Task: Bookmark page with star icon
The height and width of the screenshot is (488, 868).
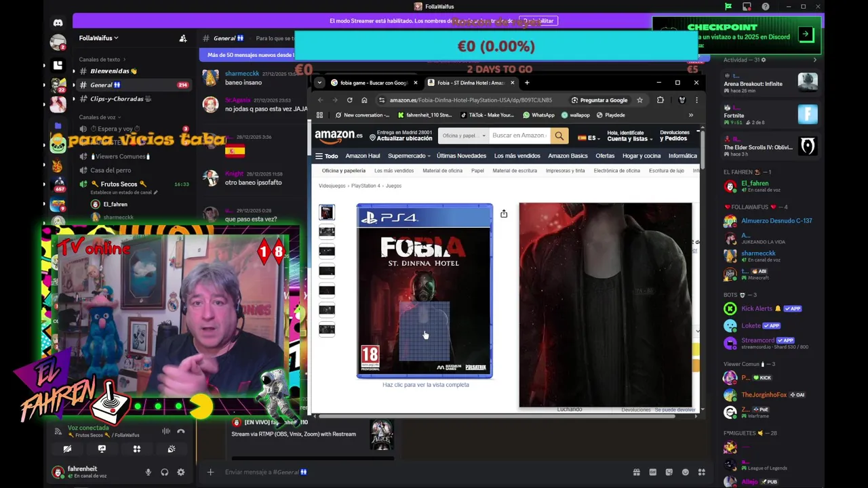Action: (639, 100)
